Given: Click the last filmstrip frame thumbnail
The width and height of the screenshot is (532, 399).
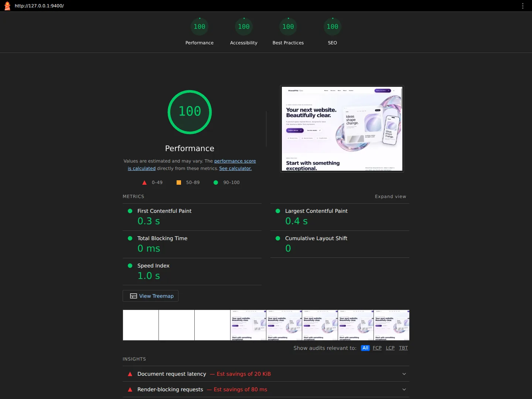Looking at the screenshot, I should (x=392, y=325).
